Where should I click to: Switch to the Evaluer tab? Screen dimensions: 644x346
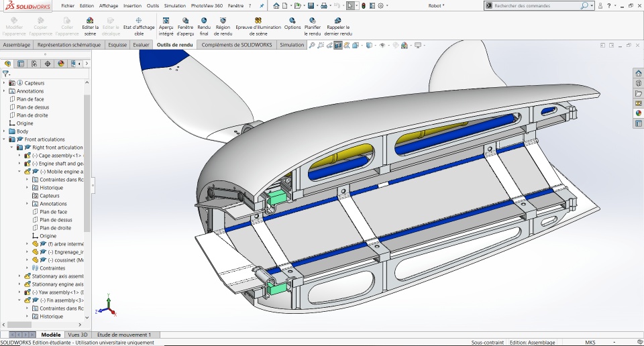(141, 45)
